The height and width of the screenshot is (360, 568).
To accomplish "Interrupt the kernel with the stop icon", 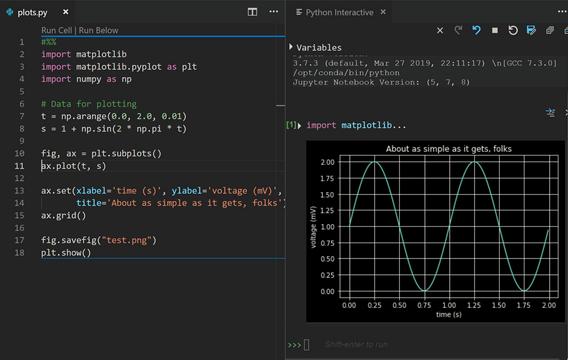I will coord(494,30).
